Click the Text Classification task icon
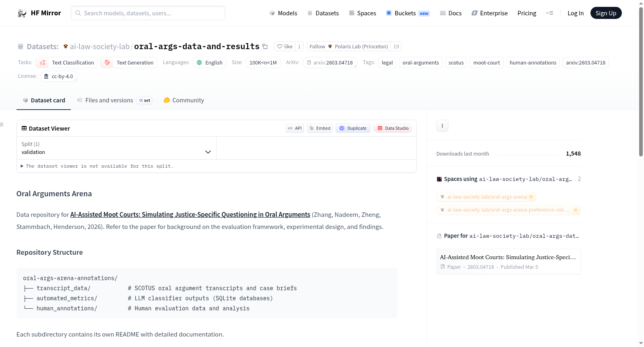The height and width of the screenshot is (347, 644). point(43,63)
